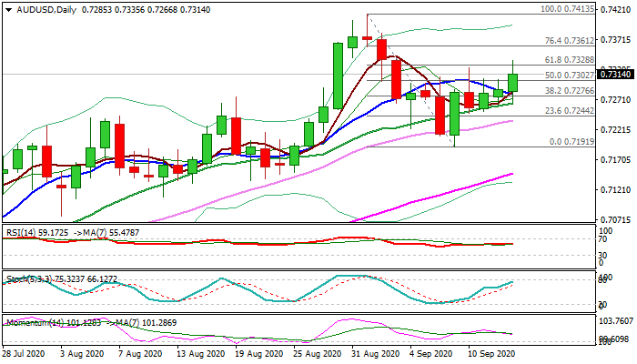Select the 38.2 Fibonacci level at 0.72766

(x=570, y=91)
